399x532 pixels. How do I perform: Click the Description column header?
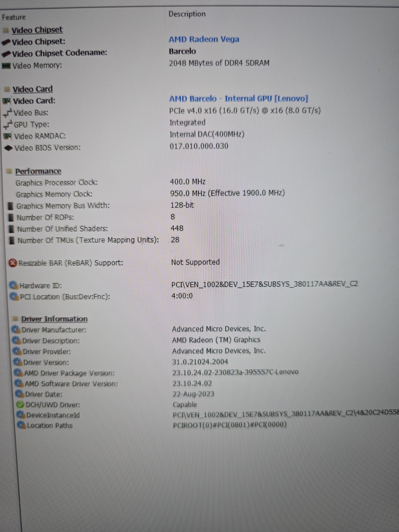click(x=187, y=14)
